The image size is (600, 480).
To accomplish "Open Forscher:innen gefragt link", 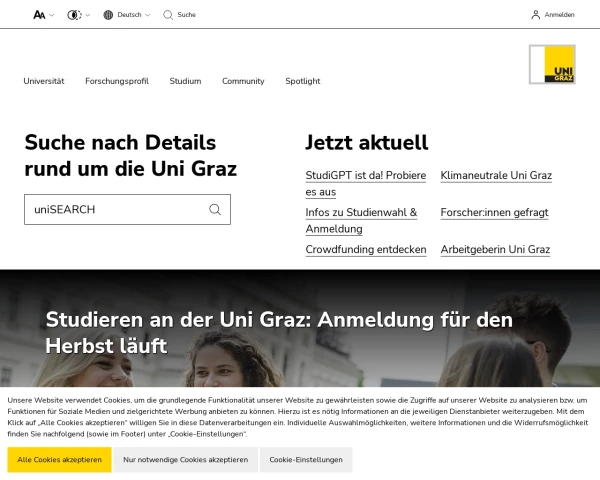I will pyautogui.click(x=494, y=212).
